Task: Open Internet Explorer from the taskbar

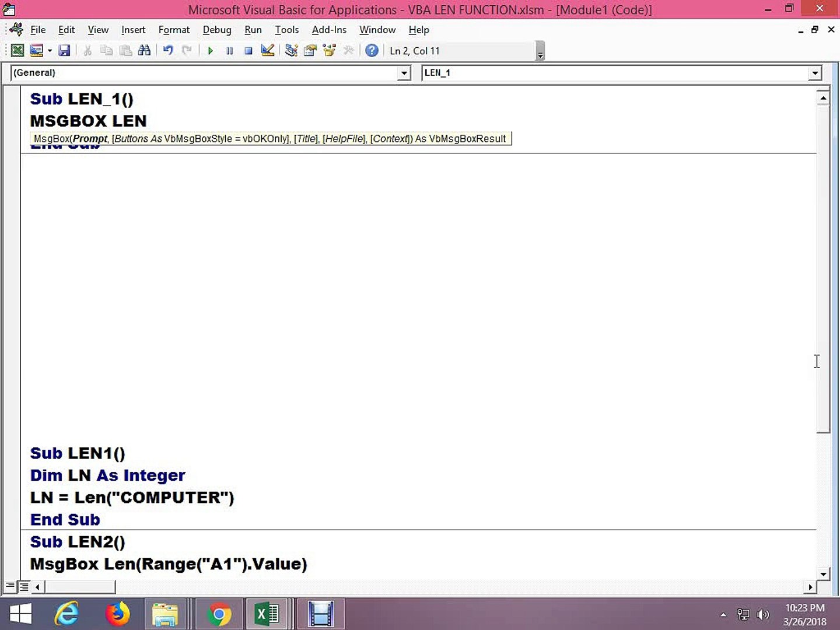Action: click(x=66, y=614)
